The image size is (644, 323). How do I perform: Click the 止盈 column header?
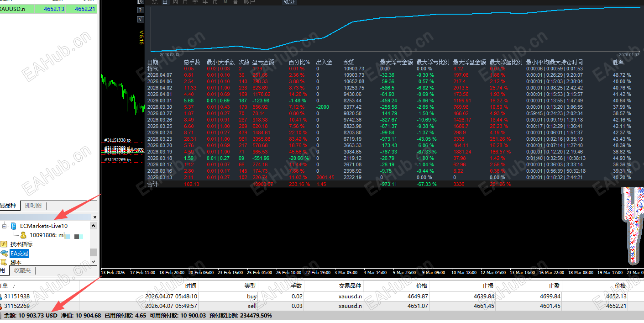click(x=554, y=286)
